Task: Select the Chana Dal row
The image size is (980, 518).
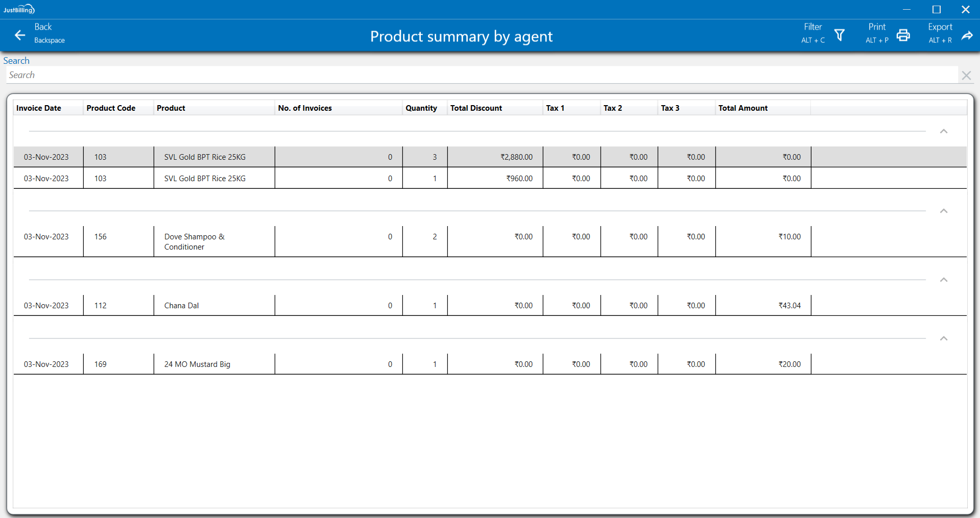Action: (x=181, y=306)
